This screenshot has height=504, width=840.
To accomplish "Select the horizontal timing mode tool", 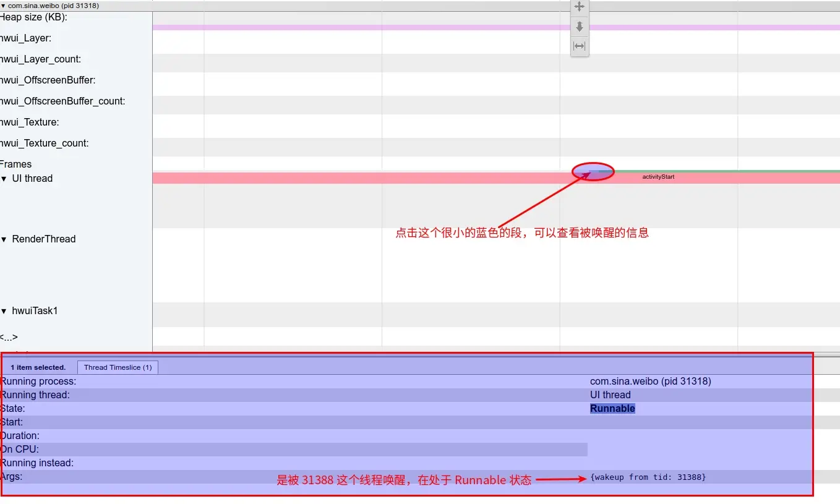I will coord(579,46).
